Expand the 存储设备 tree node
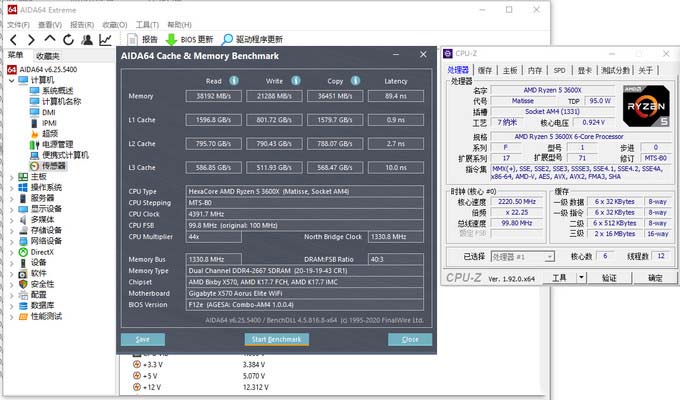Image resolution: width=680 pixels, height=400 pixels. tap(12, 230)
